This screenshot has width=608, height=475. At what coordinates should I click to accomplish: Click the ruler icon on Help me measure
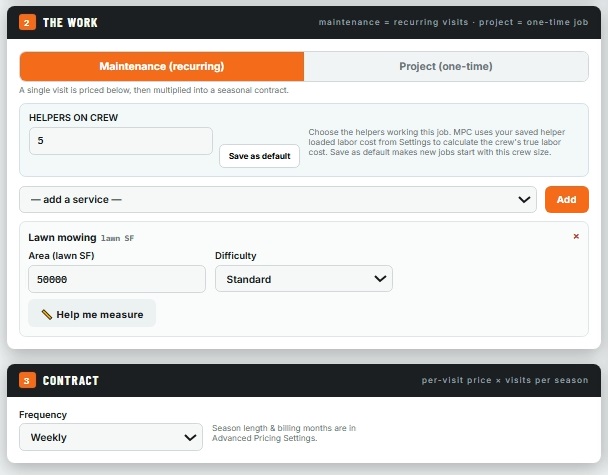coord(47,314)
